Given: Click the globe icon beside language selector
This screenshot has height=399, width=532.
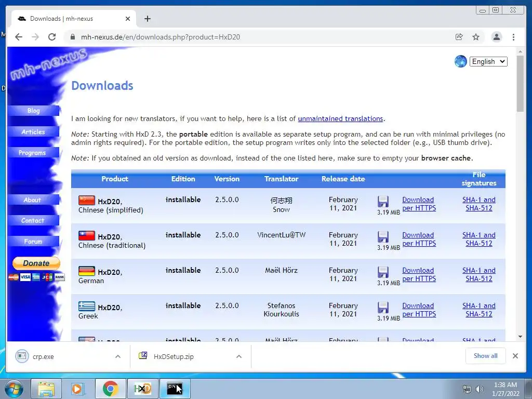Looking at the screenshot, I should tap(460, 61).
